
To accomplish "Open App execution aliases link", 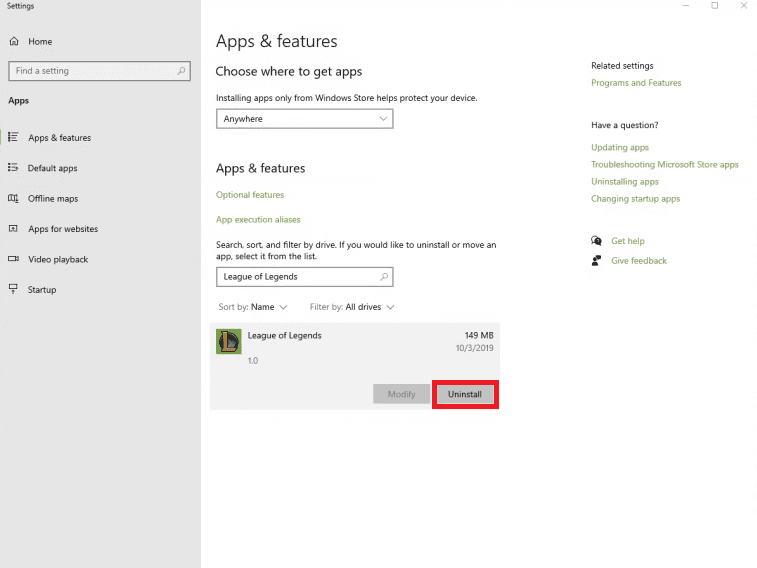I will pos(258,220).
